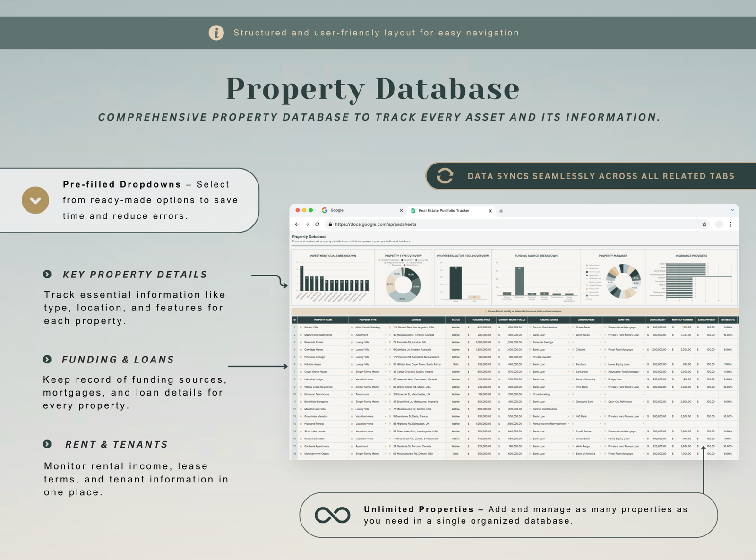Screen dimensions: 756x560
Task: Click house icon beside Sunset Villa
Action: [x=301, y=327]
